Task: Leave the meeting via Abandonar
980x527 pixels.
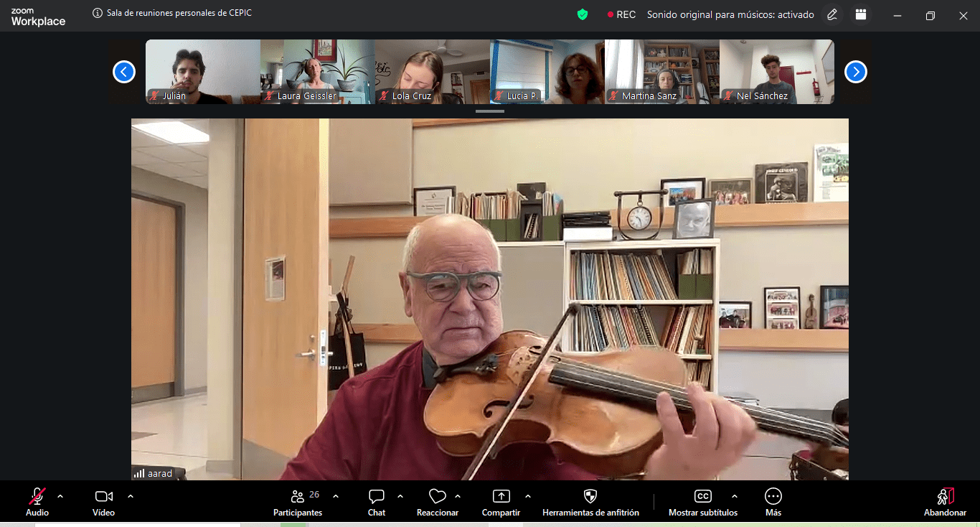Action: (946, 503)
